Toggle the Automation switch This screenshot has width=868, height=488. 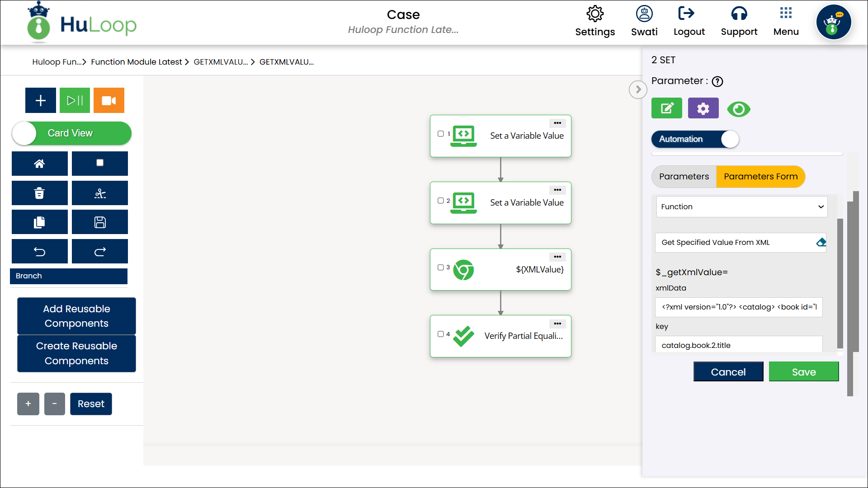click(x=695, y=139)
